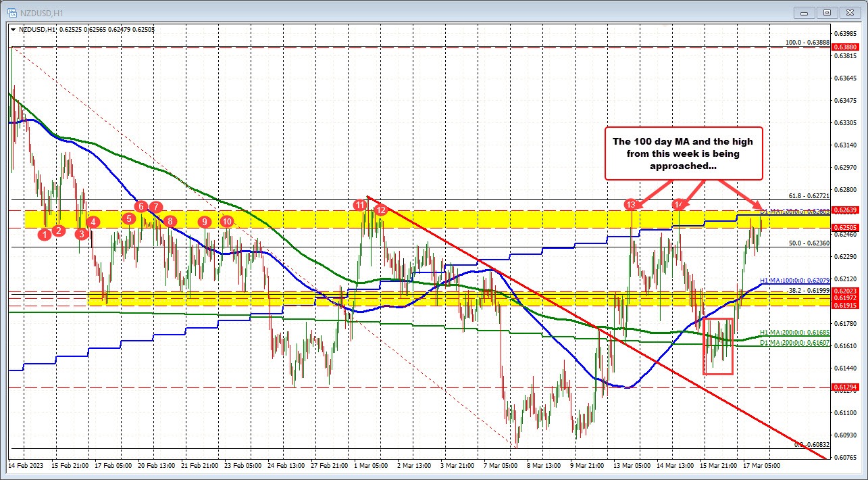Click the 'H1 MA:100:0:0: 0.62079' label

pyautogui.click(x=795, y=280)
